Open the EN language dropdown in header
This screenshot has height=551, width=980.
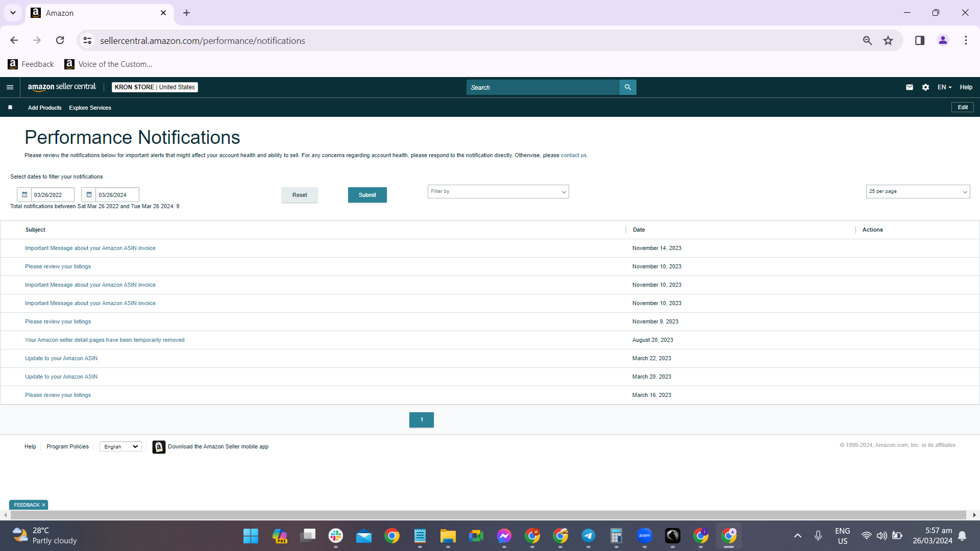pos(944,87)
